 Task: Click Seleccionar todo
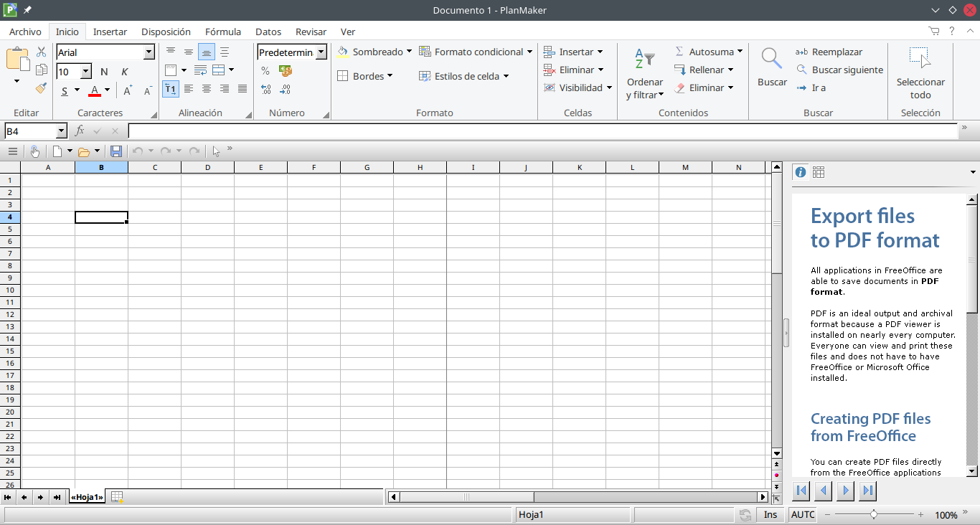(920, 74)
